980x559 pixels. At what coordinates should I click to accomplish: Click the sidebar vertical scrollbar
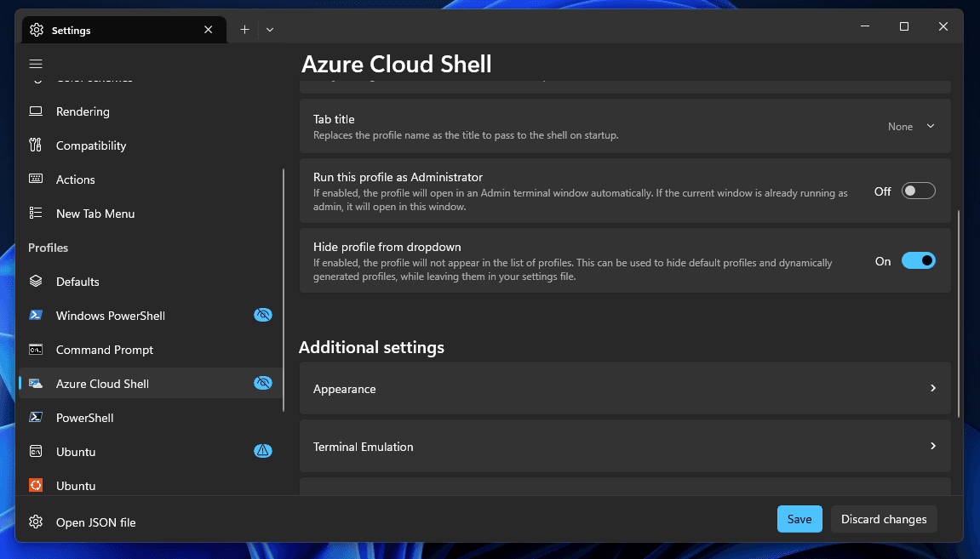[284, 290]
